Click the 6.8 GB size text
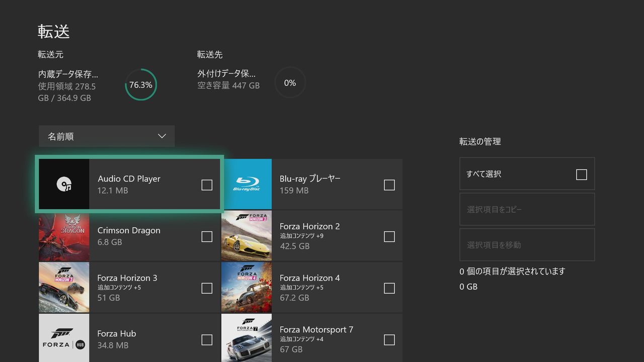 point(110,242)
